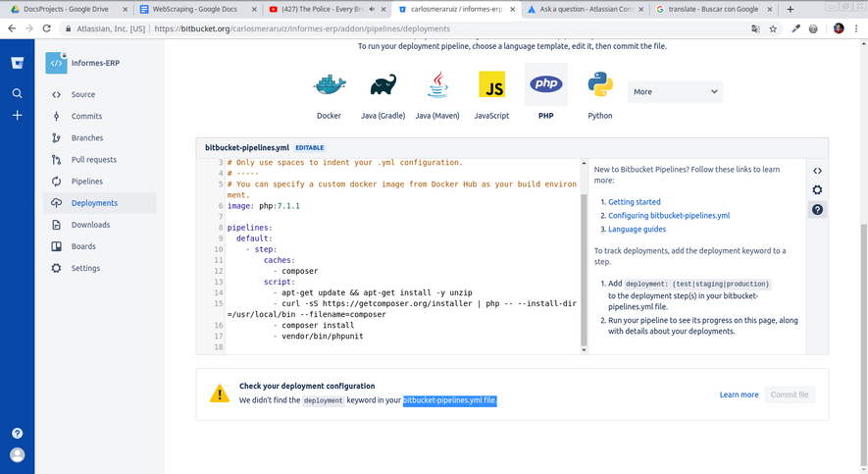Switch to Ask a question Atlassian tab
The height and width of the screenshot is (474, 868).
click(x=586, y=9)
